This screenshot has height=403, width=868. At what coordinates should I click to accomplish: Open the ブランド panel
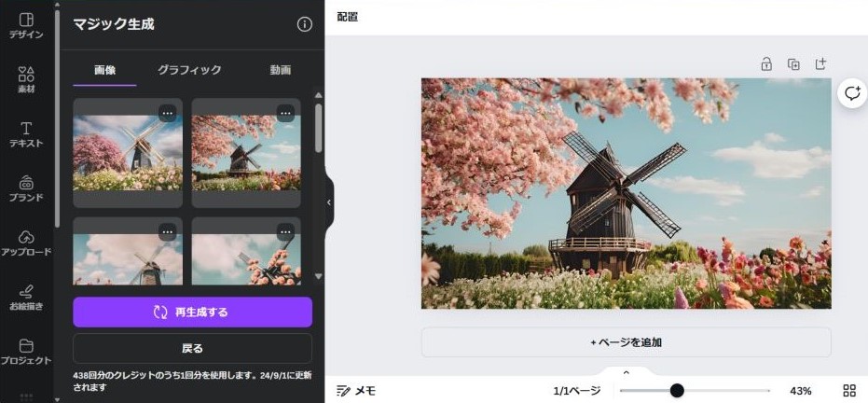click(x=26, y=188)
